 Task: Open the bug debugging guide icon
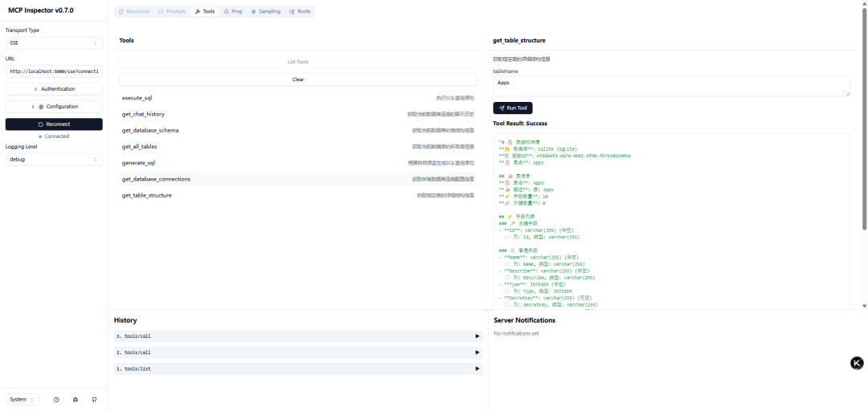[x=76, y=400]
